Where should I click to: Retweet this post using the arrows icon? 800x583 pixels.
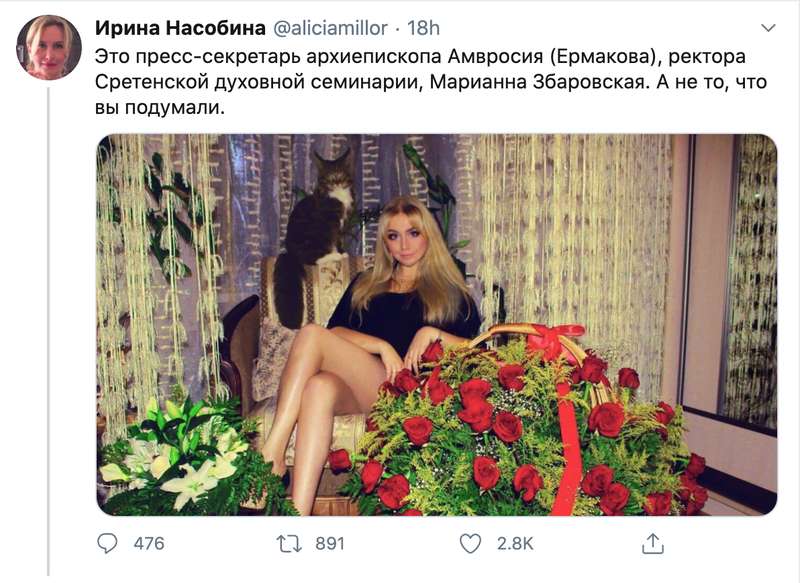(x=289, y=544)
